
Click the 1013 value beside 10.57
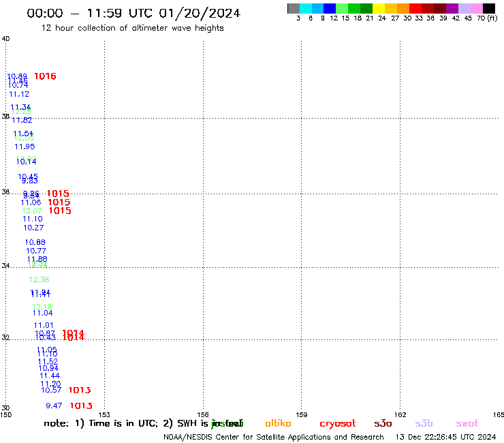80,390
